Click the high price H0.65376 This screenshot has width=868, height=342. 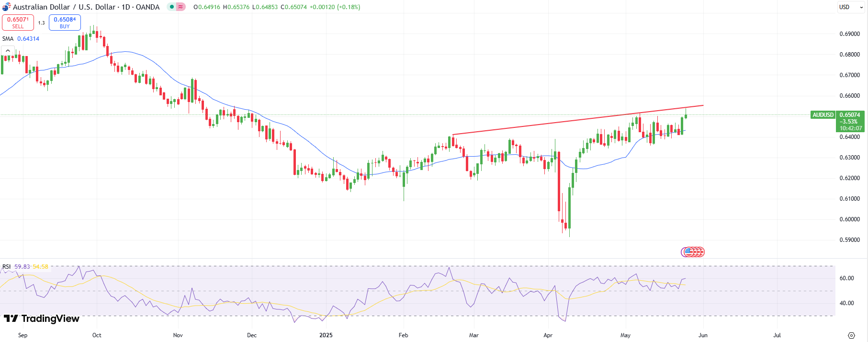point(236,7)
